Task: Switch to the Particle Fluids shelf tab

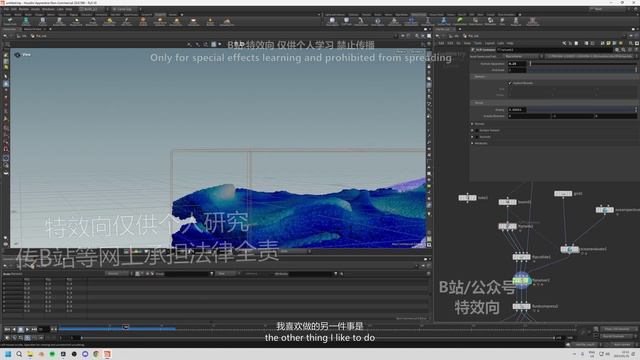Action: click(x=418, y=15)
